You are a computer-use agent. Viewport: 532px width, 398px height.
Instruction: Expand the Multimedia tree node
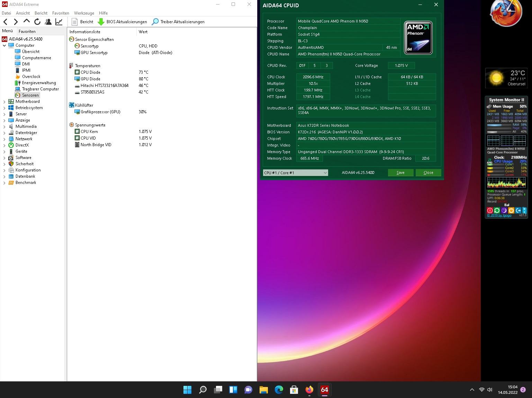point(4,126)
